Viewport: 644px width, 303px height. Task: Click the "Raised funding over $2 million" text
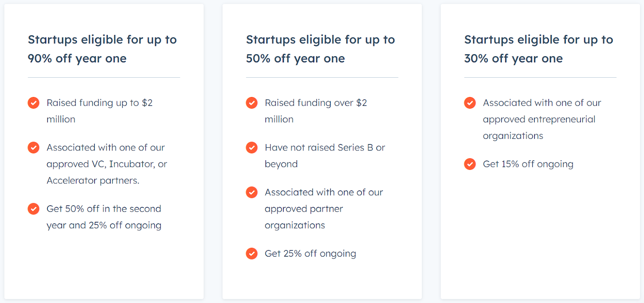point(316,111)
